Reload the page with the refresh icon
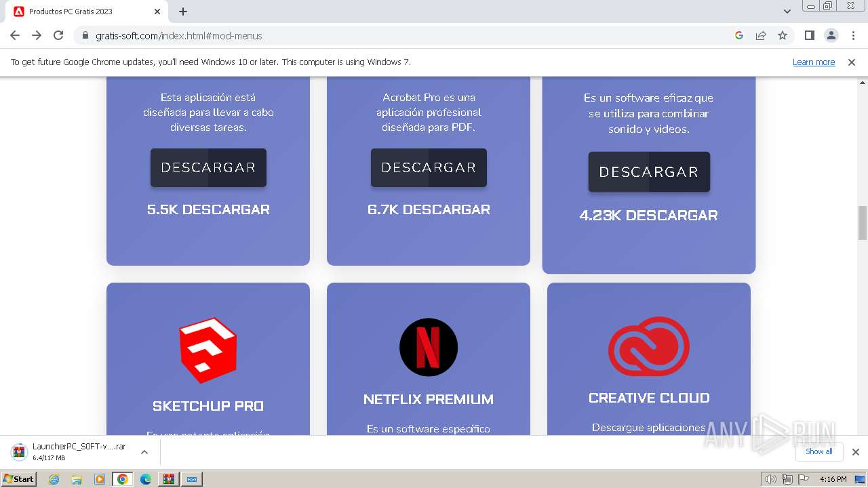 tap(58, 35)
